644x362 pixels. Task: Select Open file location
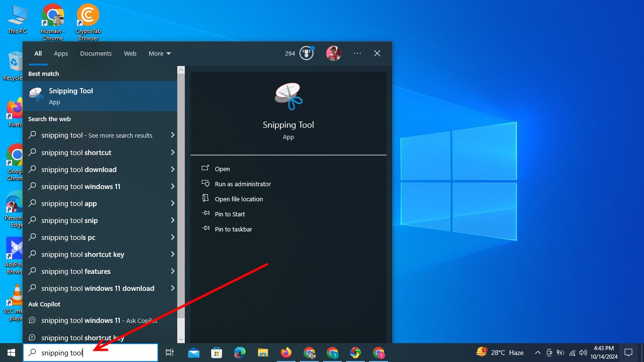[239, 199]
